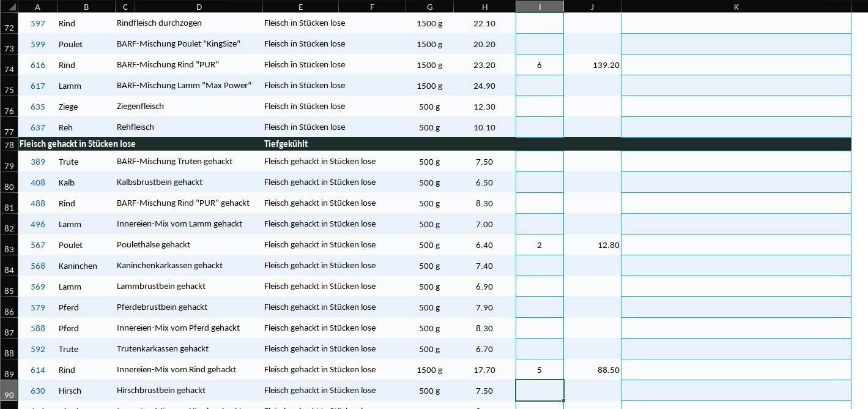Click cell BARF-Mischung Poulet "KingSize"

click(x=178, y=44)
